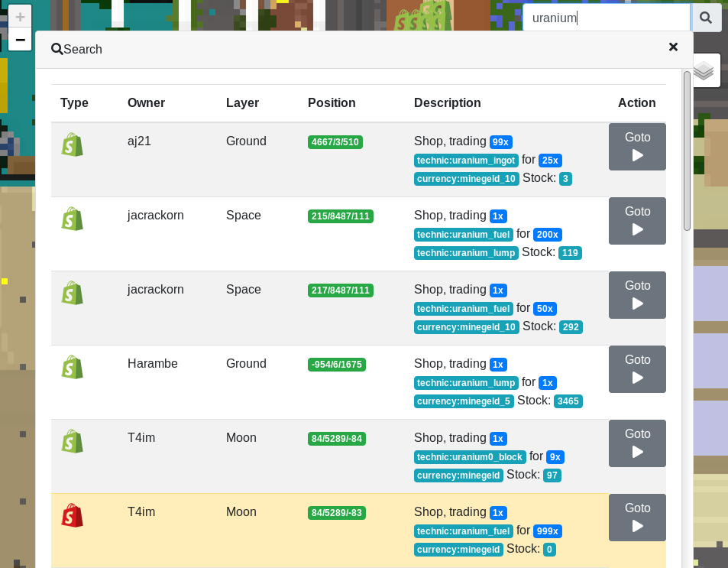
Task: Click the stock badge 292
Action: tap(571, 326)
